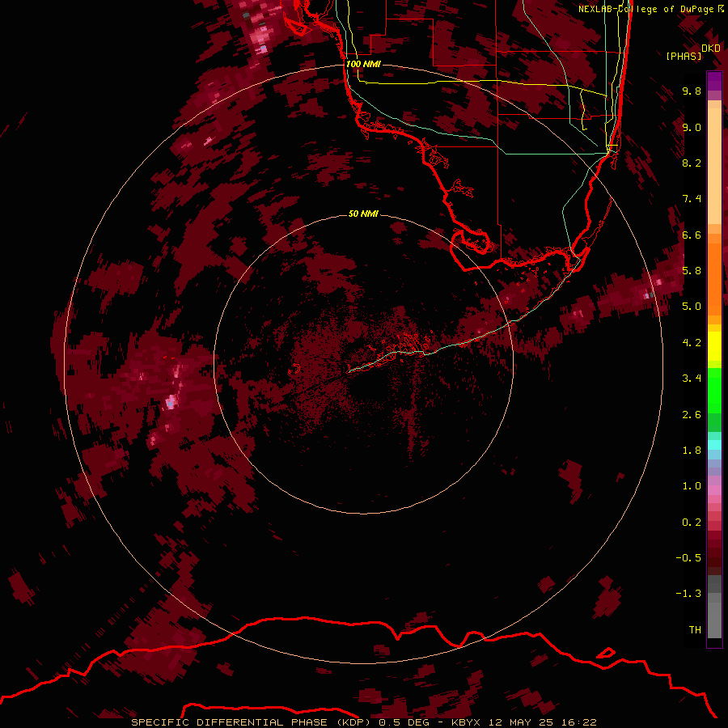The height and width of the screenshot is (728, 728).
Task: Click the DKD label above color scale
Action: pyautogui.click(x=710, y=49)
